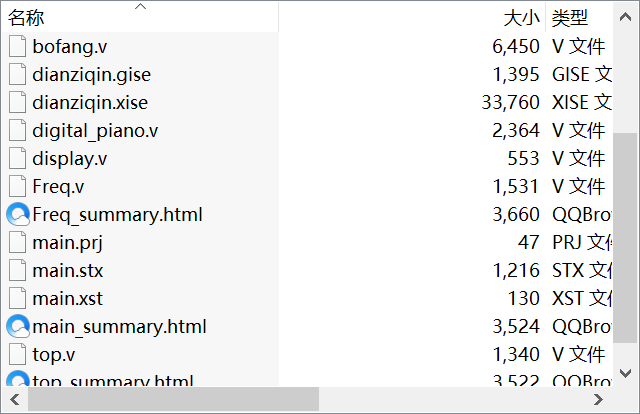640x414 pixels.
Task: Click the main_summary.html browser icon
Action: 17,326
